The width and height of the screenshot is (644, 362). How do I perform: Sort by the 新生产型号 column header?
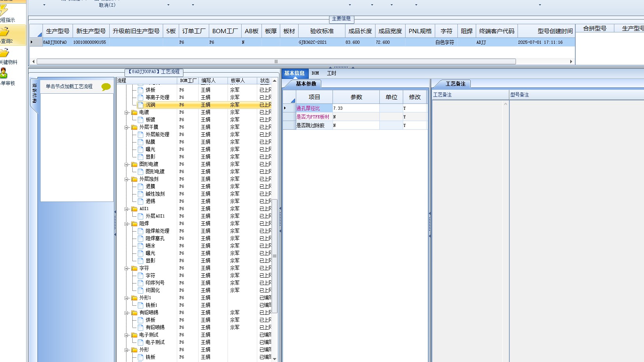point(91,31)
